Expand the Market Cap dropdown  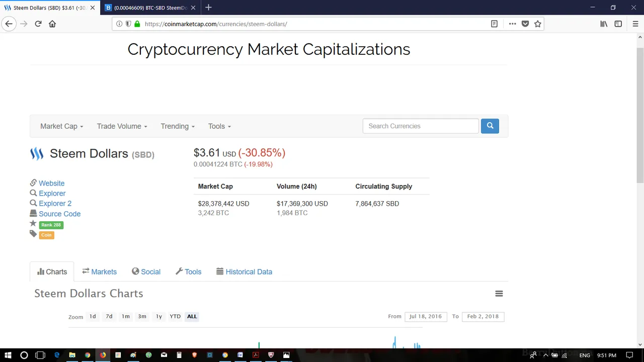click(61, 126)
